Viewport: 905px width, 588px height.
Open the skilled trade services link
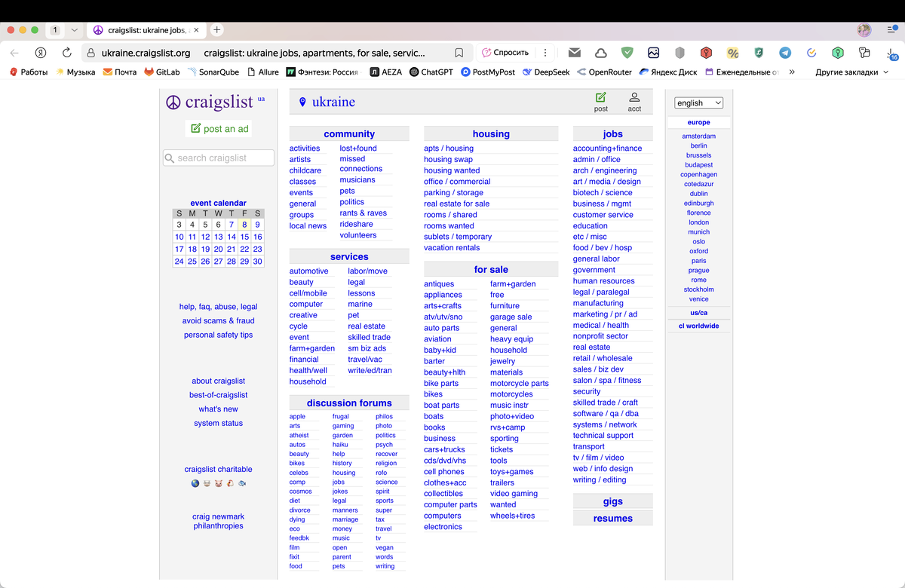click(x=369, y=337)
